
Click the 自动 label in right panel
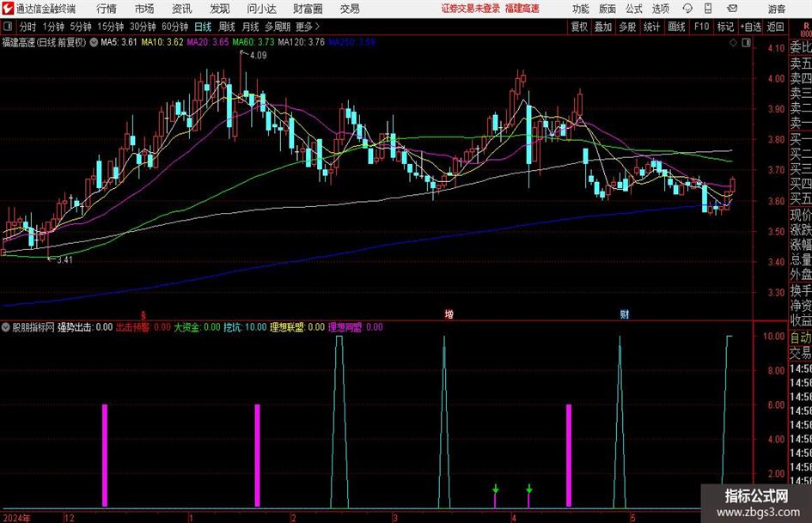801,338
